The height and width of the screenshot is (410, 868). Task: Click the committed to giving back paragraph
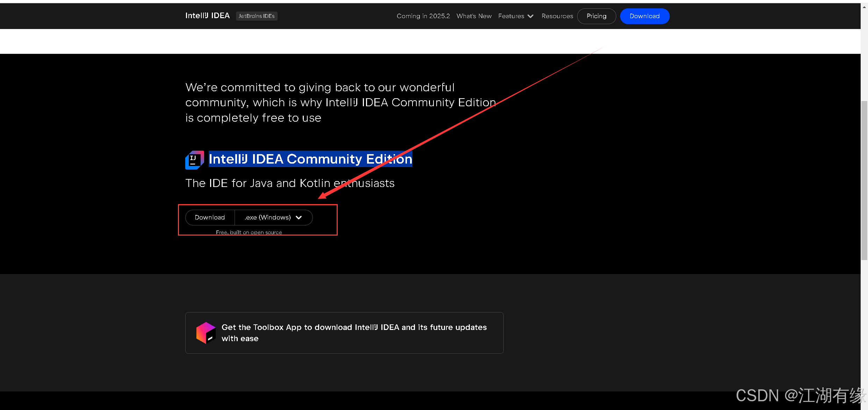click(340, 102)
